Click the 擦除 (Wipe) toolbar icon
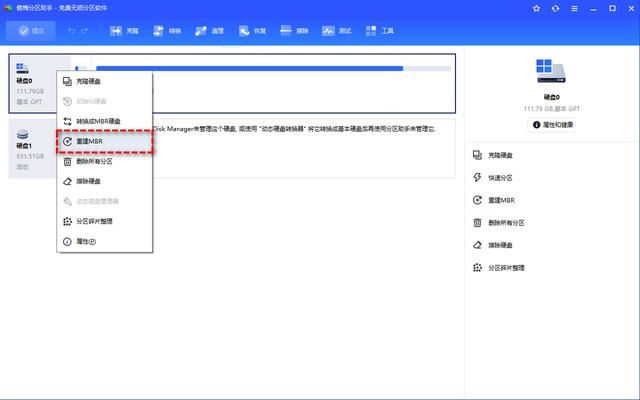 [296, 31]
